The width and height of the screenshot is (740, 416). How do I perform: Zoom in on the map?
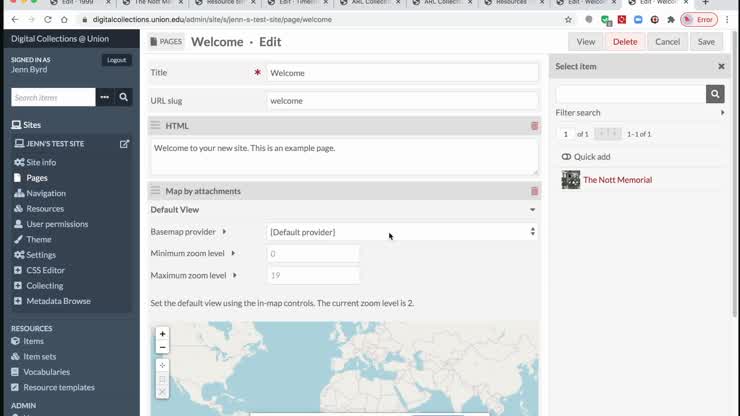pos(163,334)
